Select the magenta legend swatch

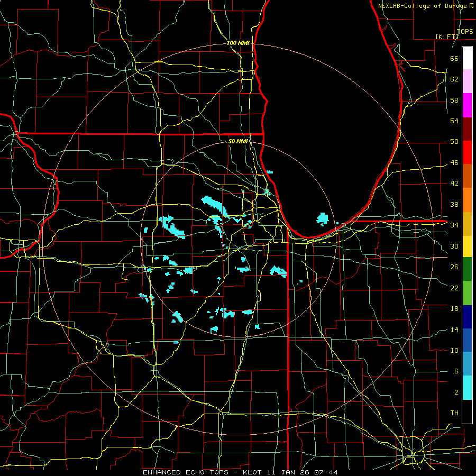[467, 105]
